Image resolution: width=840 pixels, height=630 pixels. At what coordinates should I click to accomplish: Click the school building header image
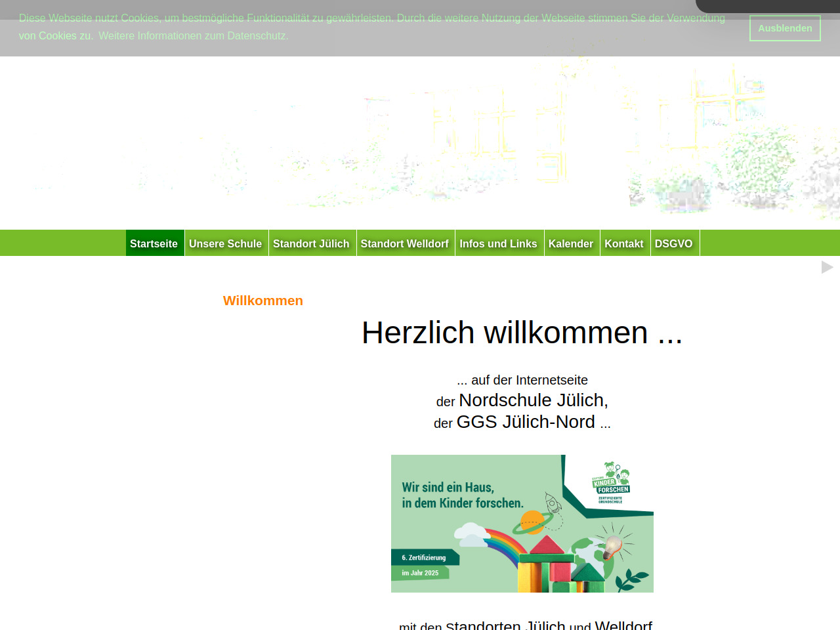point(420,144)
